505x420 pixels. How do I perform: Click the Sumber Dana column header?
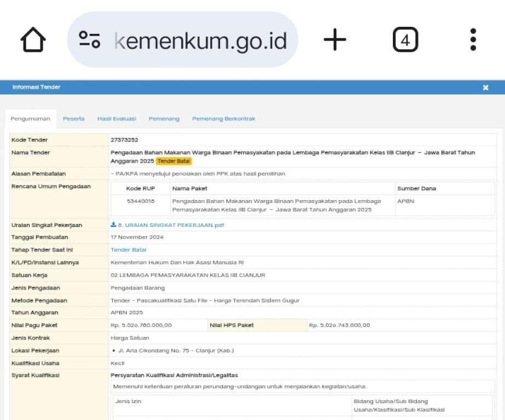(417, 189)
